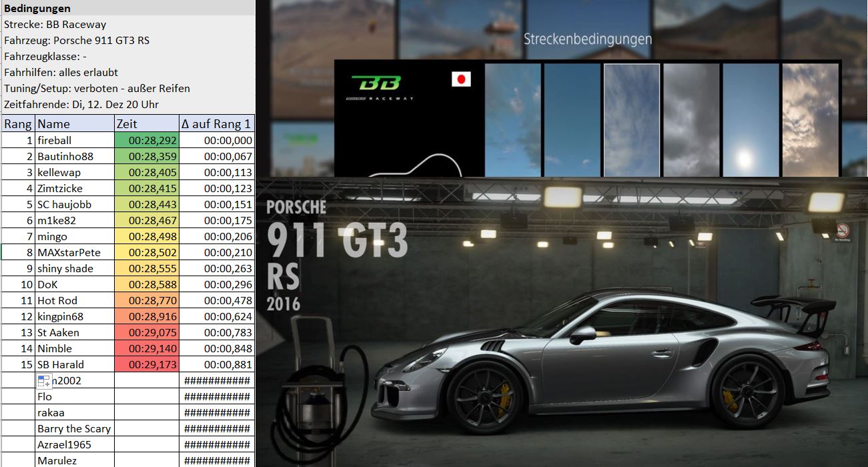868x467 pixels.
Task: Select the Bedingungen heading cell
Action: pos(127,9)
